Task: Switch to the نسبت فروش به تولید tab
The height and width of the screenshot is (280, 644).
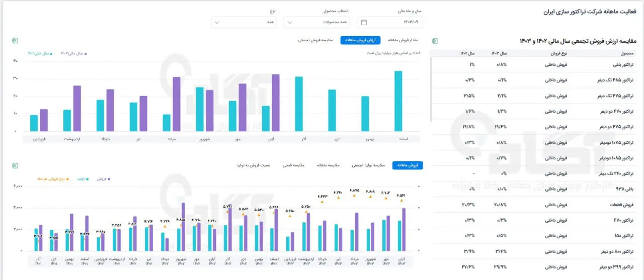Action: [x=254, y=165]
